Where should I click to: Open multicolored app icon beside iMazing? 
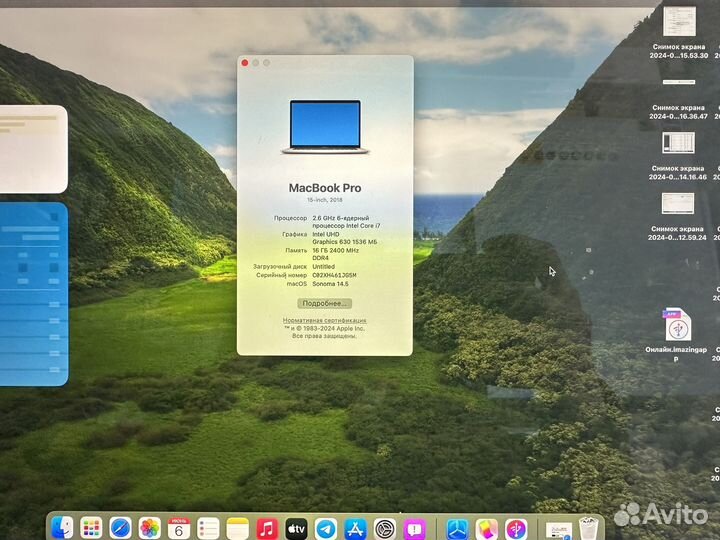(x=487, y=529)
